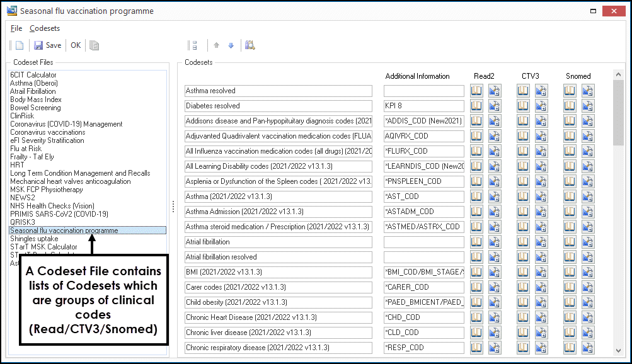
Task: Choose the Coronavirus vaccinations codeset file
Action: [x=47, y=132]
